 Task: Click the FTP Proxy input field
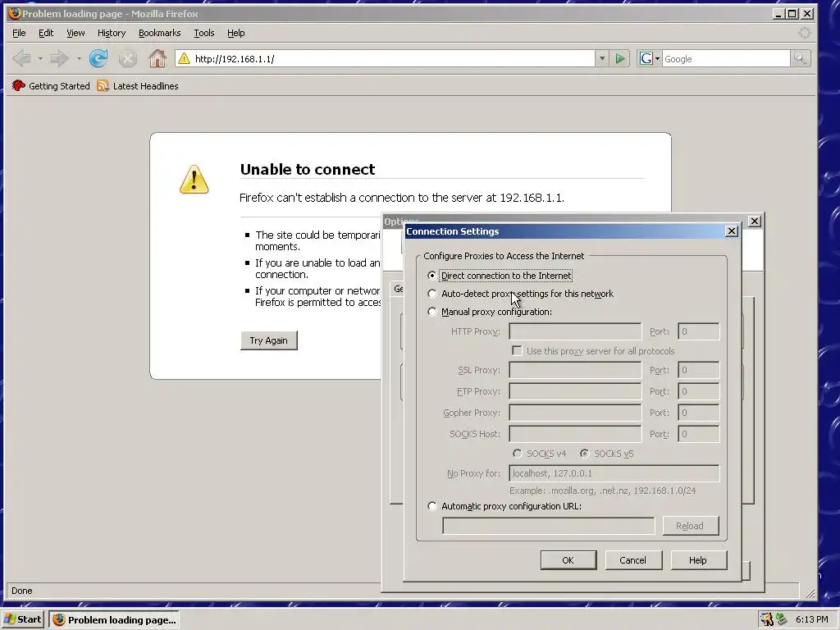tap(575, 391)
